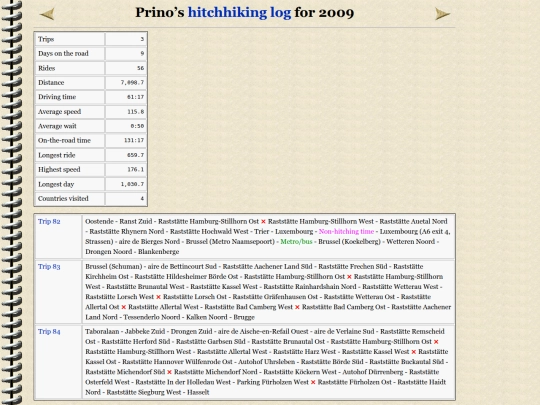Screen dimensions: 540x405
Task: Click the 'Trips' row label
Action: click(x=46, y=39)
